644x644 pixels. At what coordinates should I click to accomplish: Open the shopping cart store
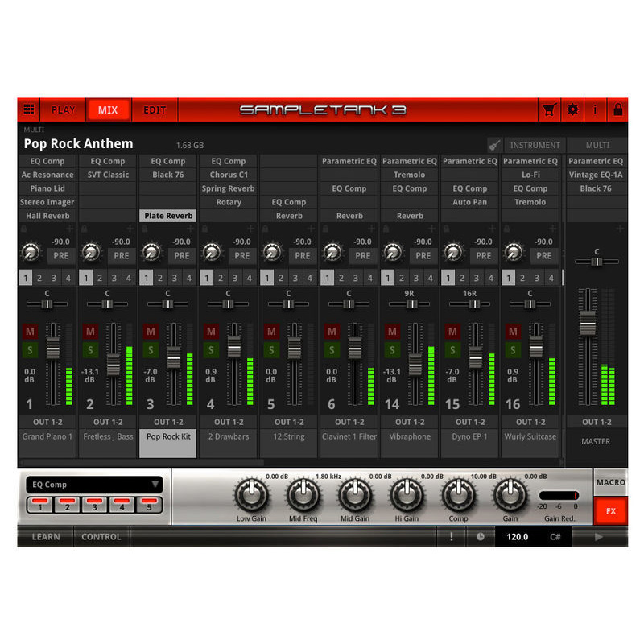tap(550, 109)
